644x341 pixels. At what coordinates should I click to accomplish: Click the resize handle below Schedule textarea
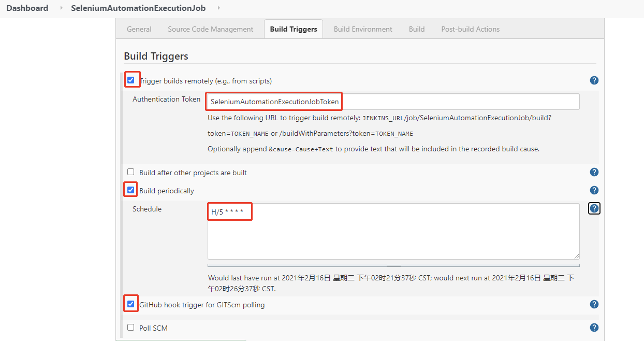[x=393, y=265]
